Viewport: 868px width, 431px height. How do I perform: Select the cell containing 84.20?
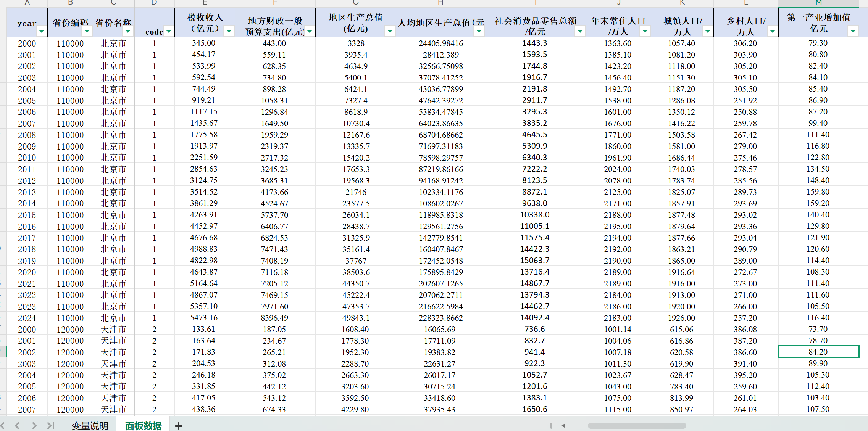(818, 352)
